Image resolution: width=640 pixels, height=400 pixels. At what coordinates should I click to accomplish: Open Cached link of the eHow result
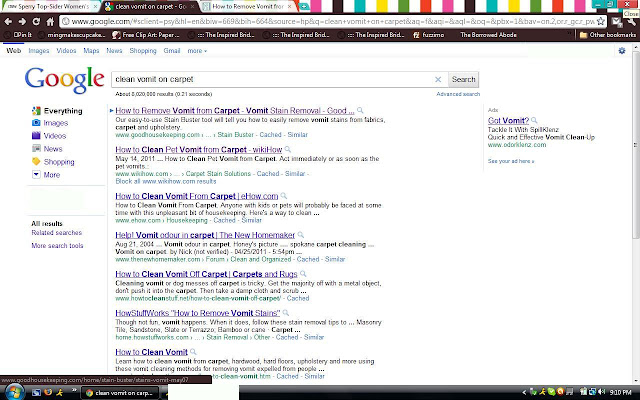(224, 220)
